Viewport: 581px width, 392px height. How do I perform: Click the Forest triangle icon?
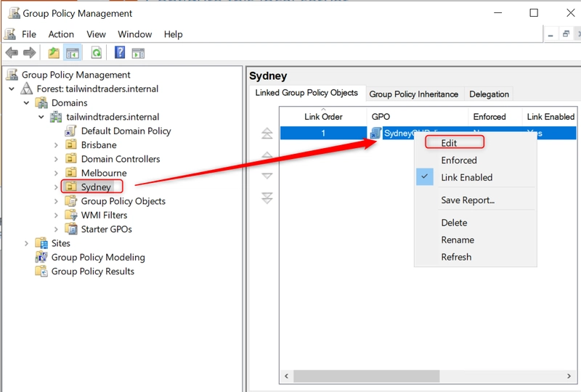pyautogui.click(x=26, y=89)
